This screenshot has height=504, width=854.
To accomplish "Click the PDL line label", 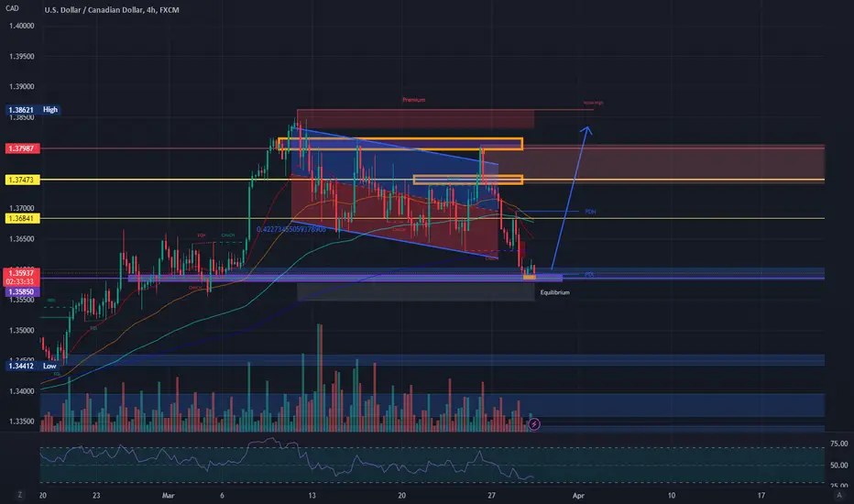I will tap(590, 275).
